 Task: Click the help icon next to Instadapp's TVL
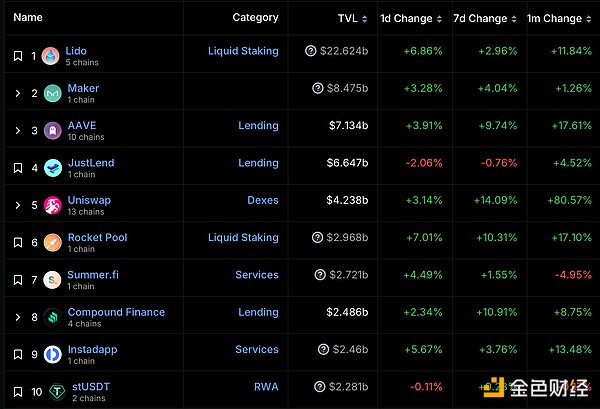click(x=324, y=350)
